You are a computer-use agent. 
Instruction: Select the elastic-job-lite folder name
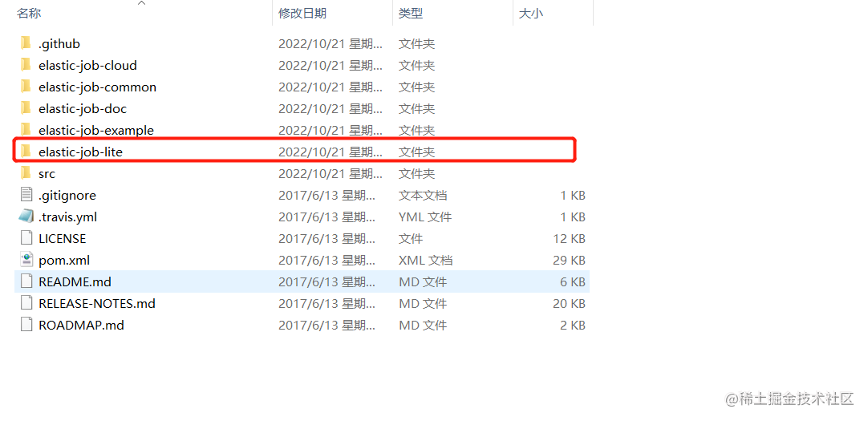tap(80, 152)
